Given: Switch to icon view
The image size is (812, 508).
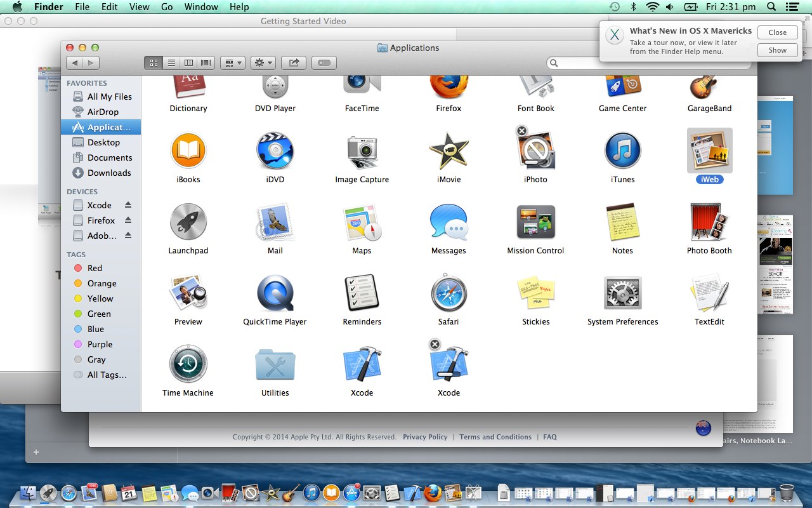Looking at the screenshot, I should [x=153, y=63].
